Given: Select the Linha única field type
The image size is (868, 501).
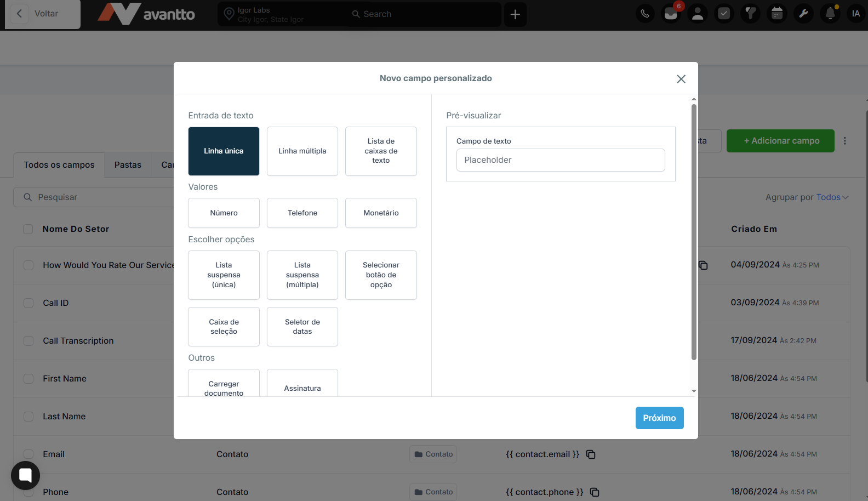Looking at the screenshot, I should pyautogui.click(x=224, y=151).
